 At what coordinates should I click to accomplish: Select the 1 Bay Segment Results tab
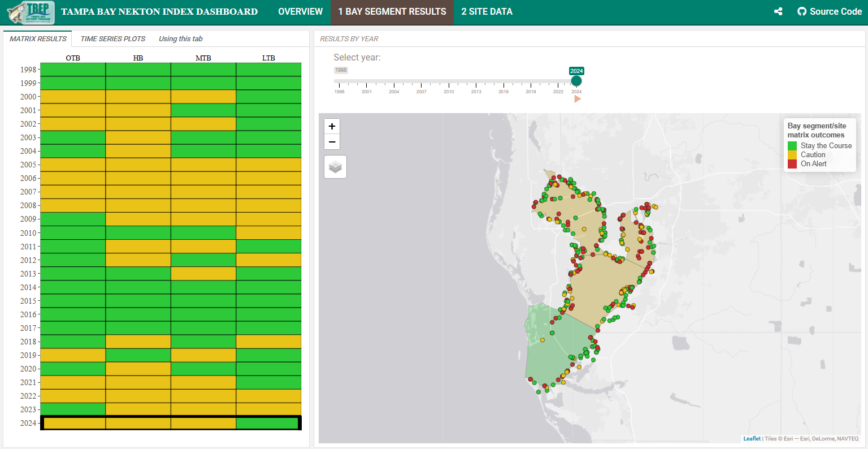tap(392, 11)
